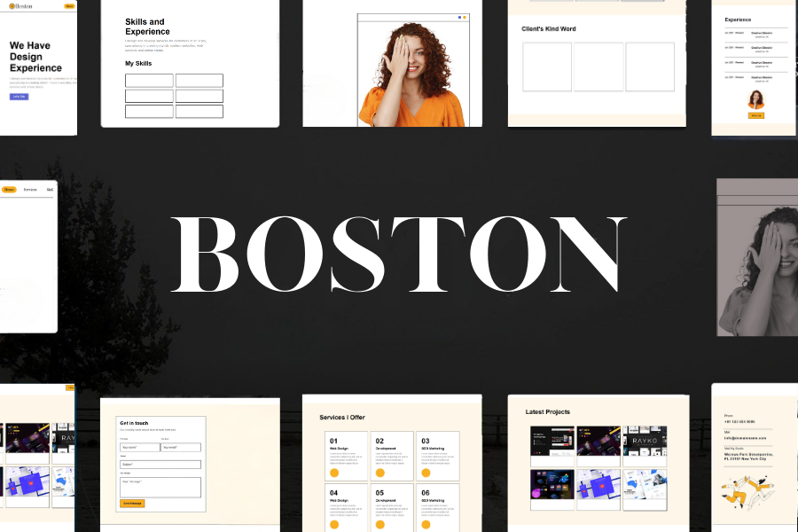Click orange circle icon in service card 01

[334, 473]
